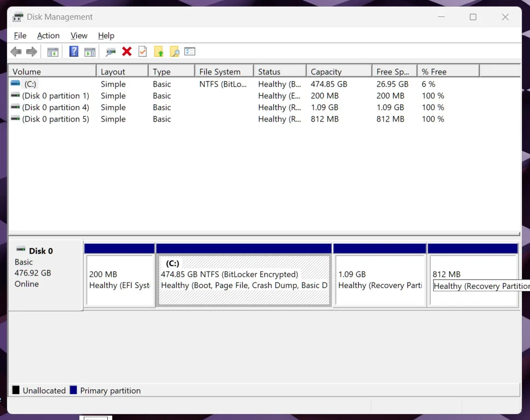Maximize the Disk Management window
Image resolution: width=530 pixels, height=420 pixels.
tap(473, 17)
